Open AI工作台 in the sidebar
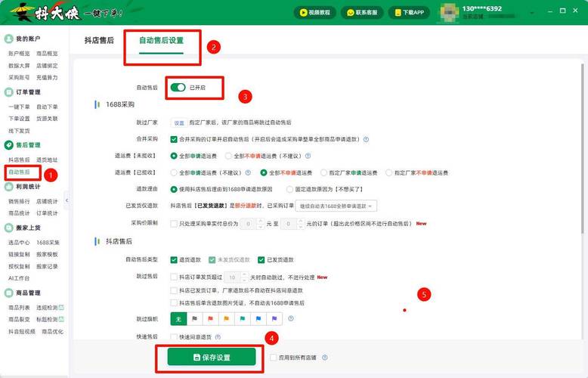The width and height of the screenshot is (588, 378). pyautogui.click(x=19, y=278)
